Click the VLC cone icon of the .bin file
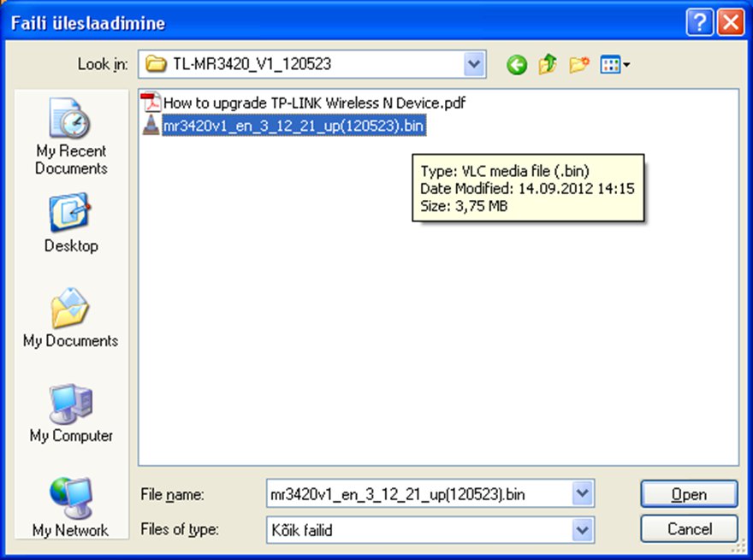 (151, 125)
